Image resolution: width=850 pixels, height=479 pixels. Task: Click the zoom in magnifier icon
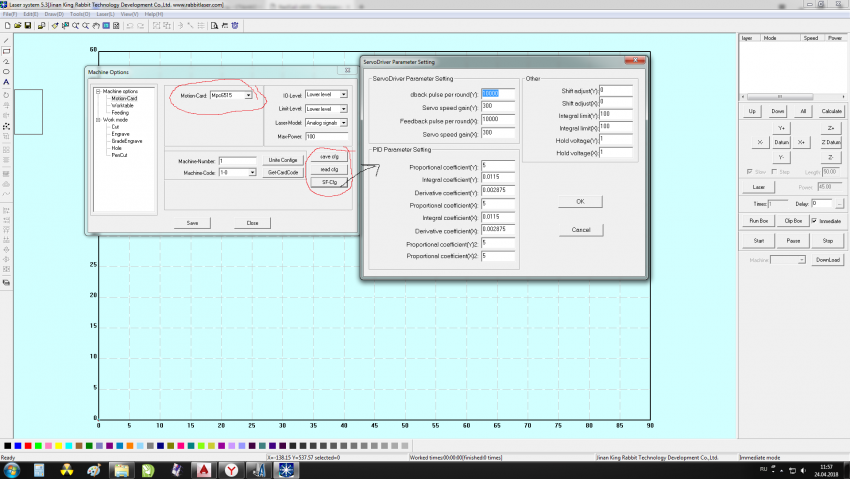coord(75,25)
